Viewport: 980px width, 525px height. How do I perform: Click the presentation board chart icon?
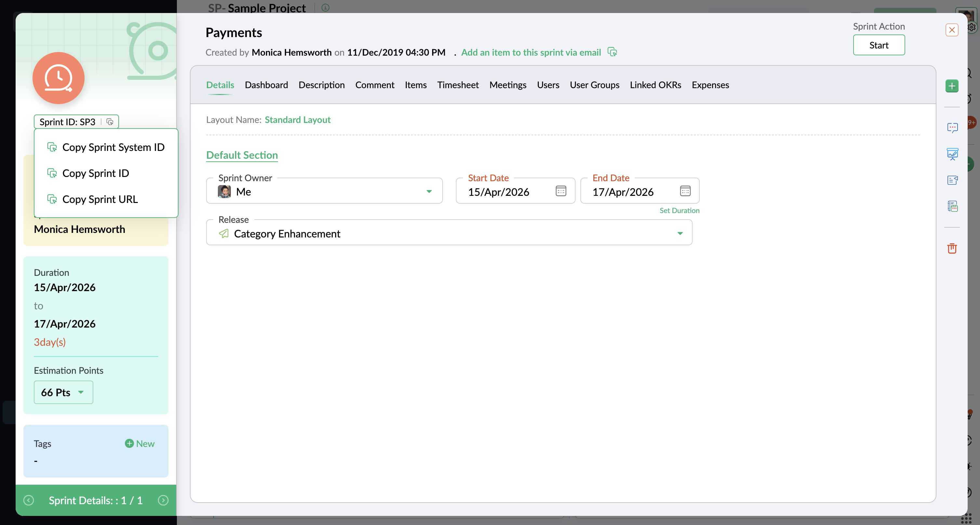pos(952,154)
